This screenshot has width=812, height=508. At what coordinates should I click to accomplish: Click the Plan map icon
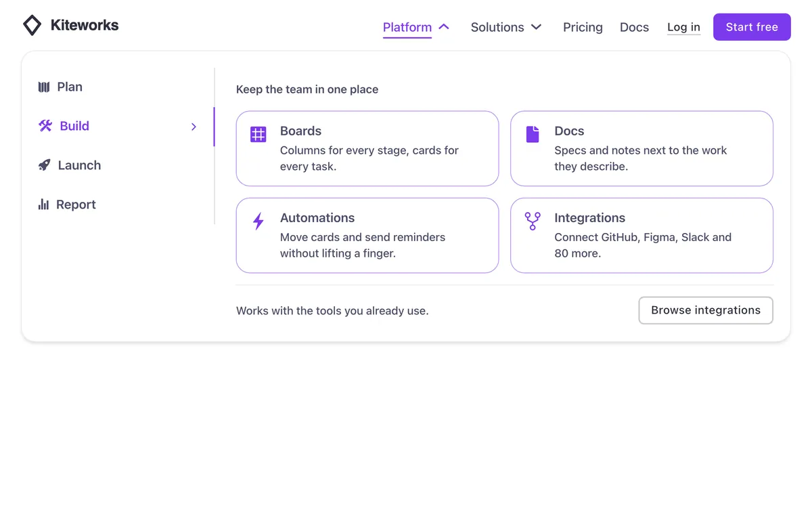pos(44,87)
